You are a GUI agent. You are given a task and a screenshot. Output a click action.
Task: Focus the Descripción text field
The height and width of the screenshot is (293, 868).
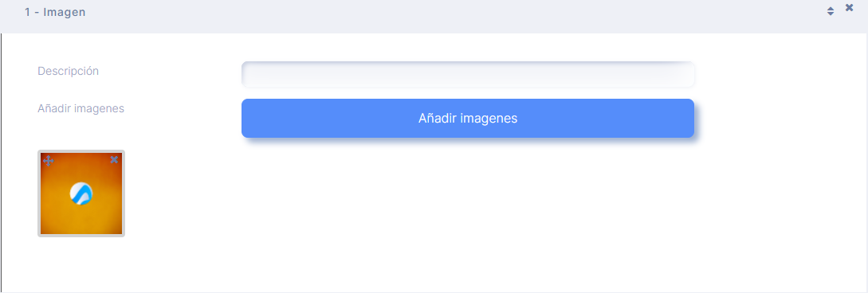(x=468, y=74)
